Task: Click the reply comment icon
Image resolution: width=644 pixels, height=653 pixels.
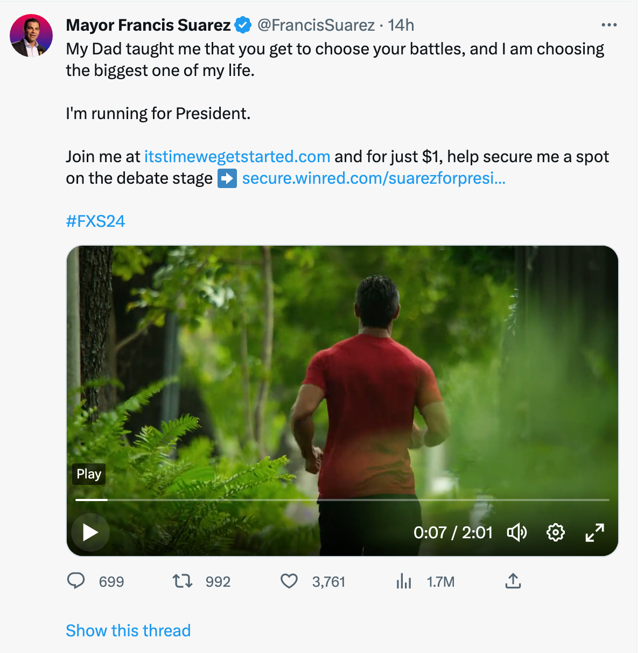Action: pos(76,581)
